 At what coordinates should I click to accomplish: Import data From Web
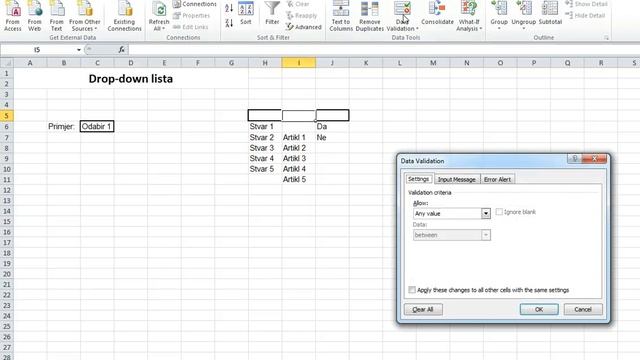[35, 16]
